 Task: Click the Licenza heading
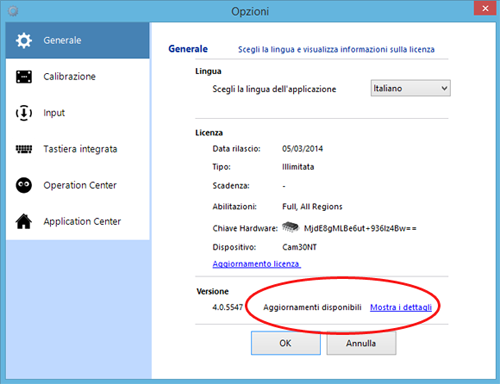coord(209,133)
